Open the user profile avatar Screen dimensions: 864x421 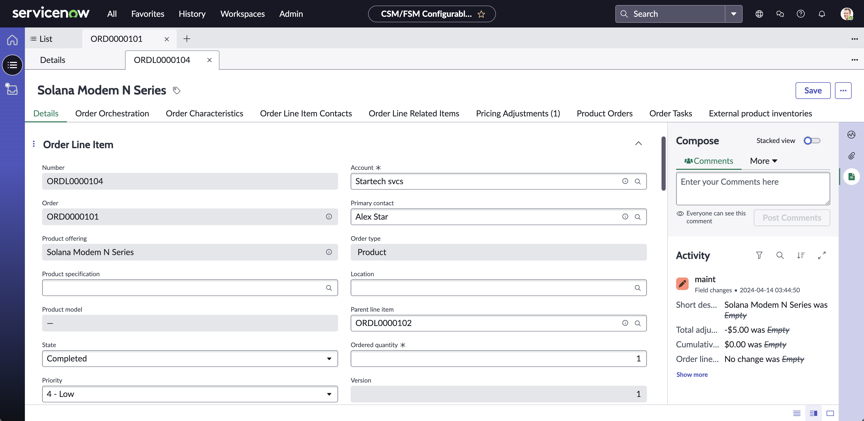click(x=847, y=14)
